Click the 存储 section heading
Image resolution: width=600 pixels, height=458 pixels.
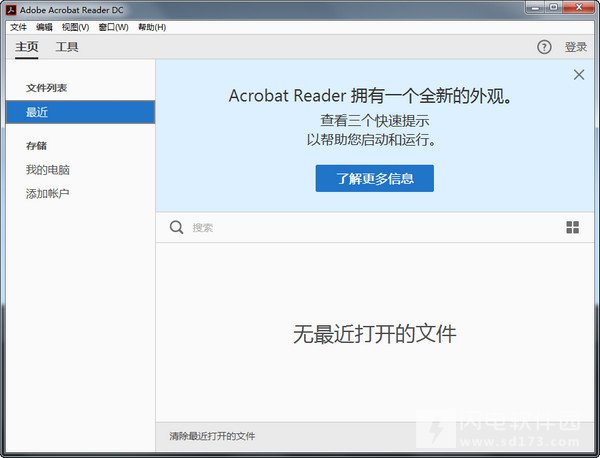click(x=36, y=146)
